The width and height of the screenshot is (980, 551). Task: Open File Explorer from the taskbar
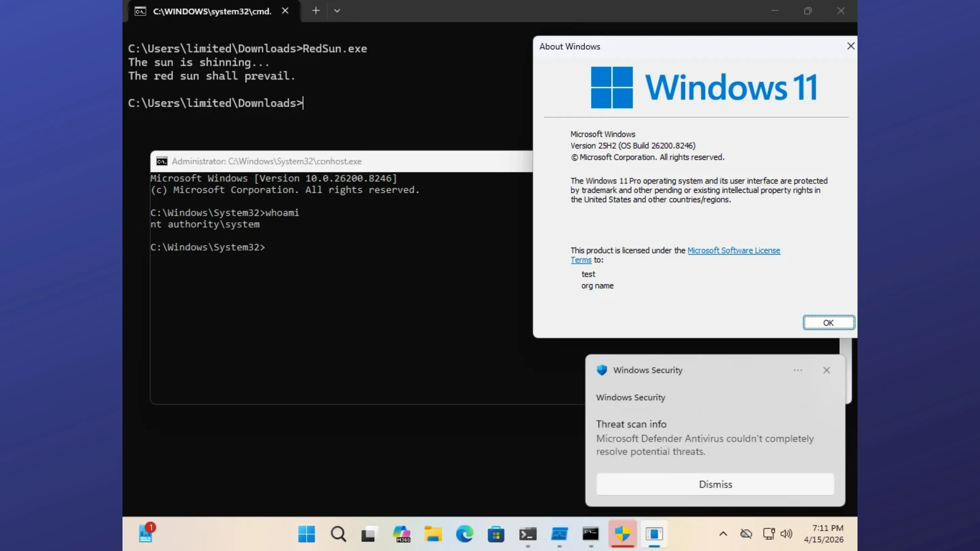coord(433,534)
